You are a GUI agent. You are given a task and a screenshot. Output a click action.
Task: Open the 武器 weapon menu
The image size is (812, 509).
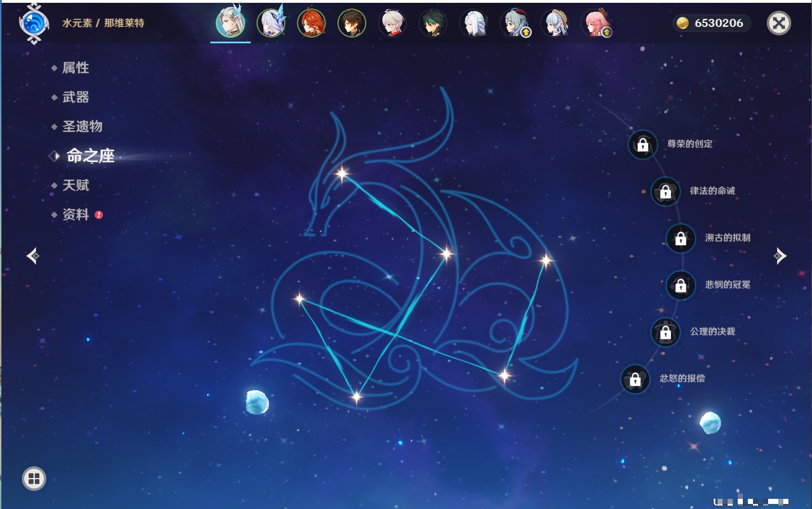75,97
